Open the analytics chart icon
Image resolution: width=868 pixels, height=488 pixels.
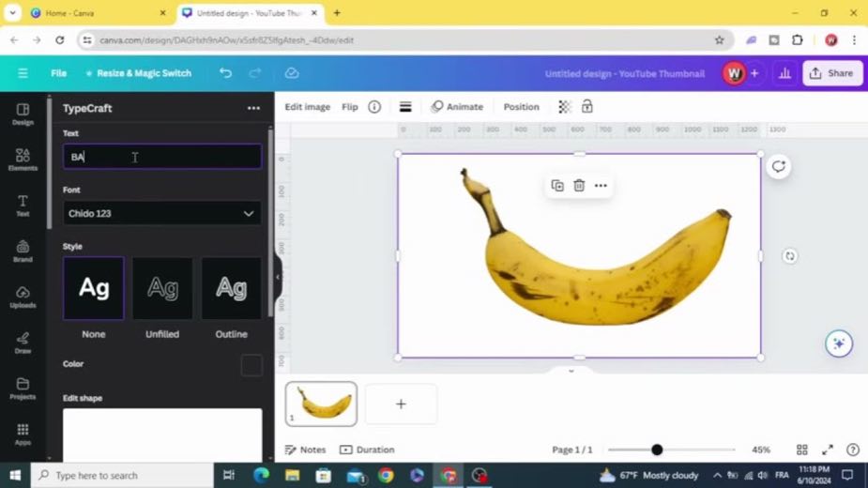[x=784, y=73]
